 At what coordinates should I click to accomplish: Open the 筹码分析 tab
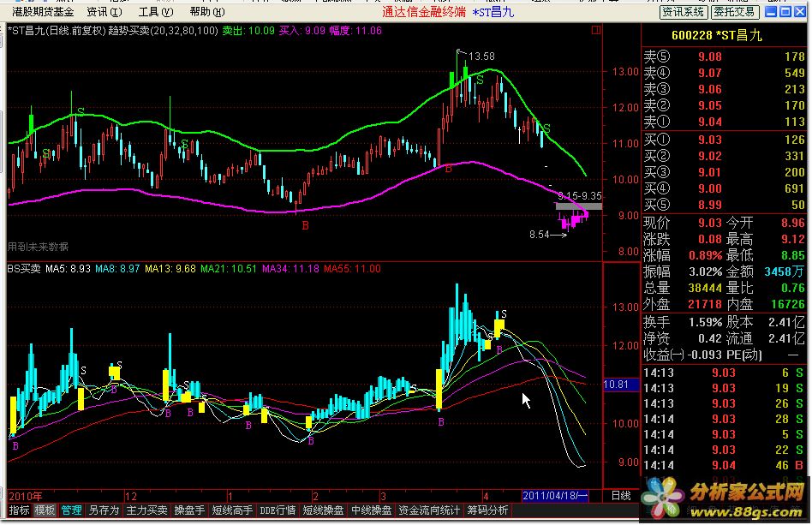click(x=487, y=510)
